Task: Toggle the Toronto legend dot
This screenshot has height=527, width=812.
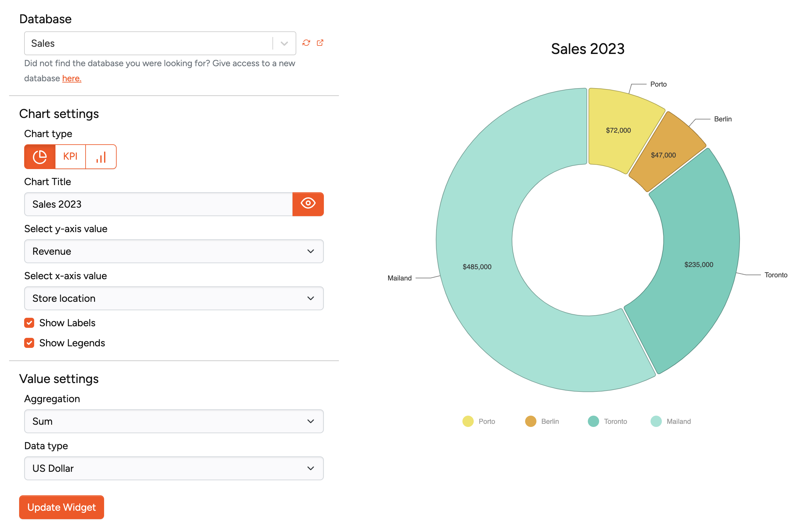Action: (x=593, y=421)
